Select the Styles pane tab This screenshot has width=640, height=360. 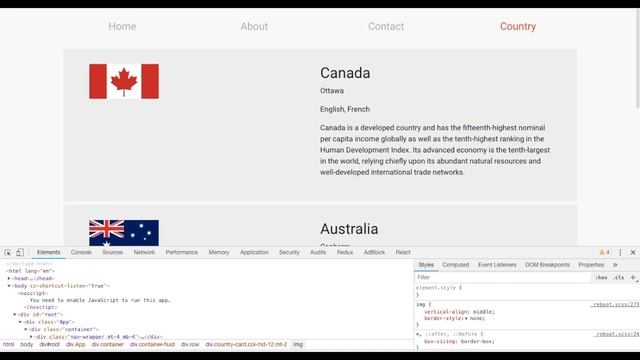[426, 265]
